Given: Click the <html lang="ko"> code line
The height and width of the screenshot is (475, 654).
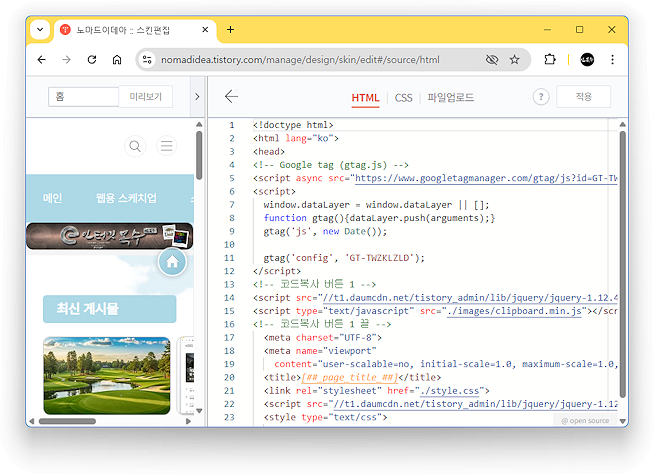Looking at the screenshot, I should [296, 138].
